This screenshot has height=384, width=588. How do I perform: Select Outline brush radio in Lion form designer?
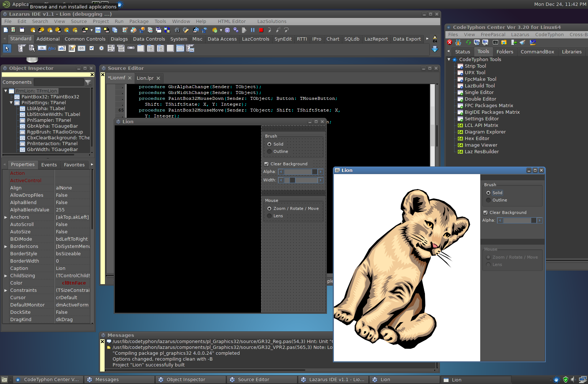point(269,151)
